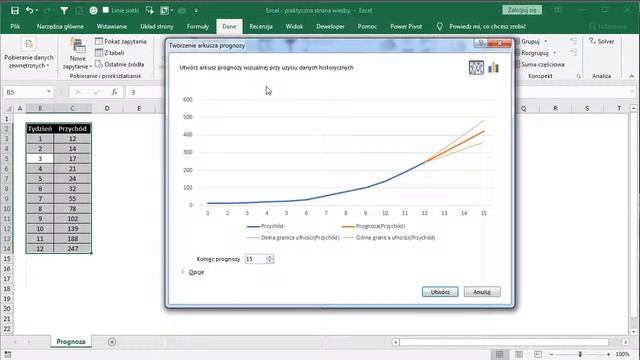Switch to Page Break Preview icon
Image resolution: width=640 pixels, height=360 pixels.
coord(538,354)
